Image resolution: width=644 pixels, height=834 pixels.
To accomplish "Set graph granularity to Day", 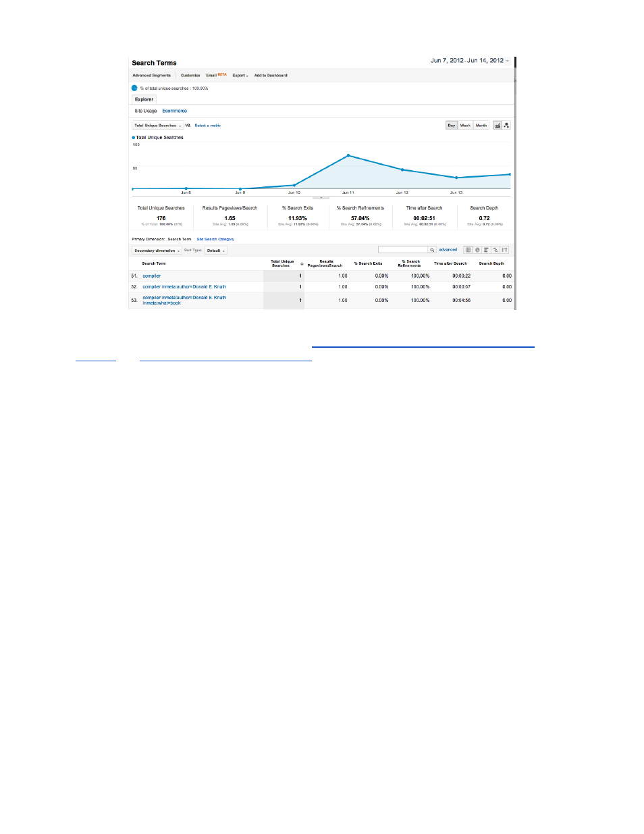I will point(452,125).
